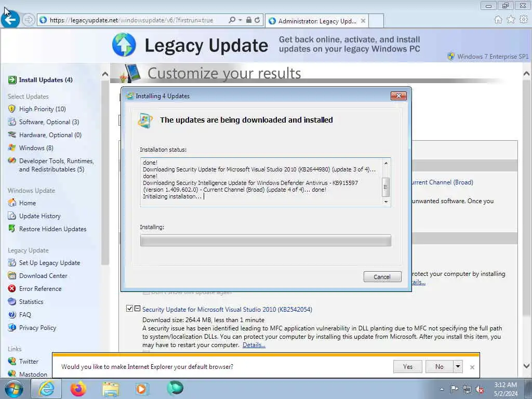The height and width of the screenshot is (399, 532).
Task: Select the Hardware, Optional (0) icon
Action: pyautogui.click(x=12, y=135)
